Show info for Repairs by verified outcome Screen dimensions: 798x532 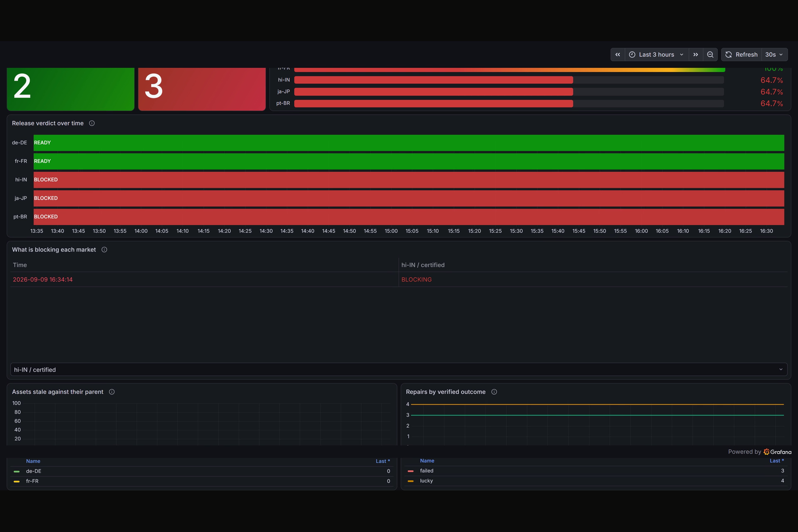tap(494, 392)
